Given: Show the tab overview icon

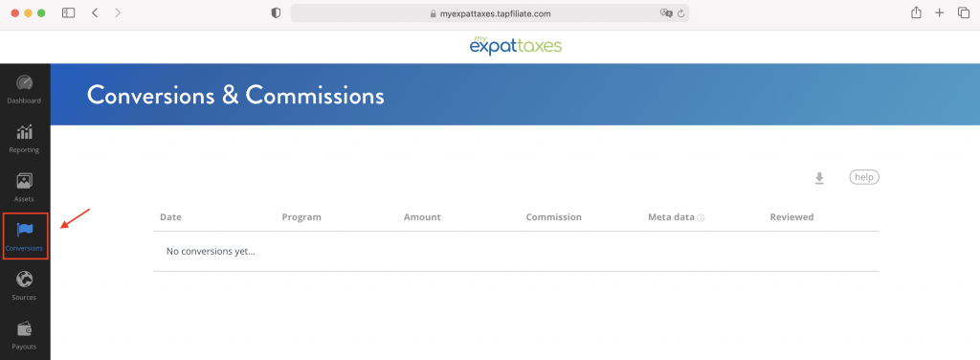Looking at the screenshot, I should (x=964, y=12).
